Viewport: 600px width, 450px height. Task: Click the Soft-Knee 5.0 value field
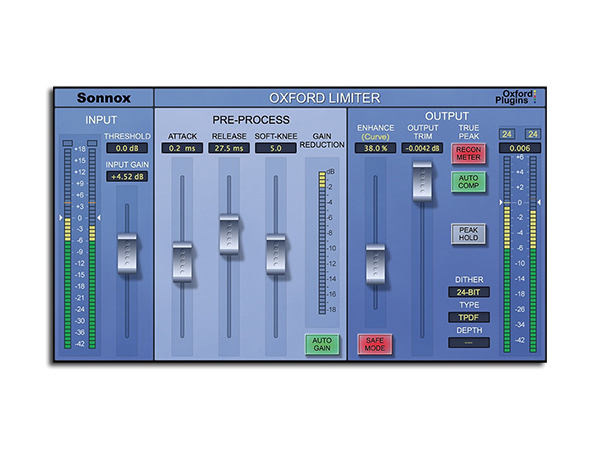[276, 148]
